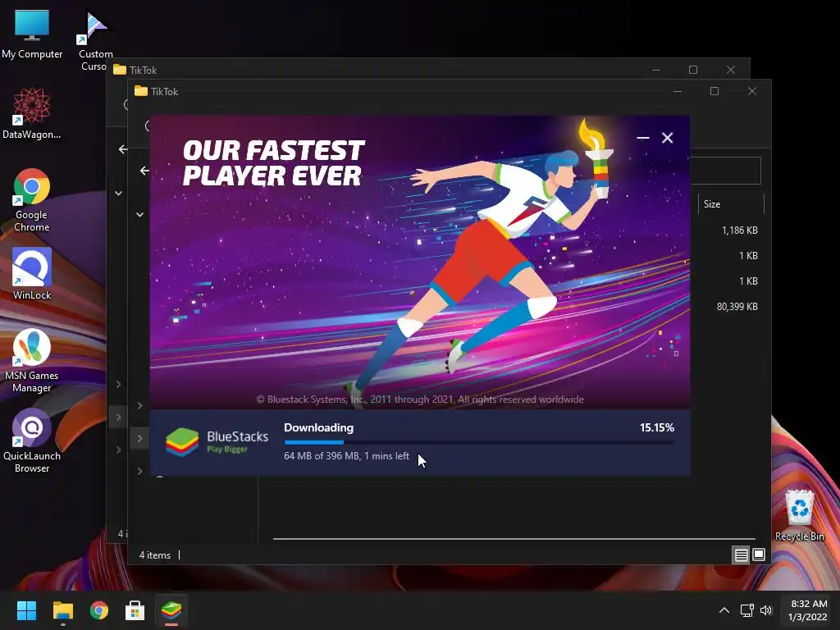The width and height of the screenshot is (840, 630).
Task: Click front TikTok search box
Action: 726,171
